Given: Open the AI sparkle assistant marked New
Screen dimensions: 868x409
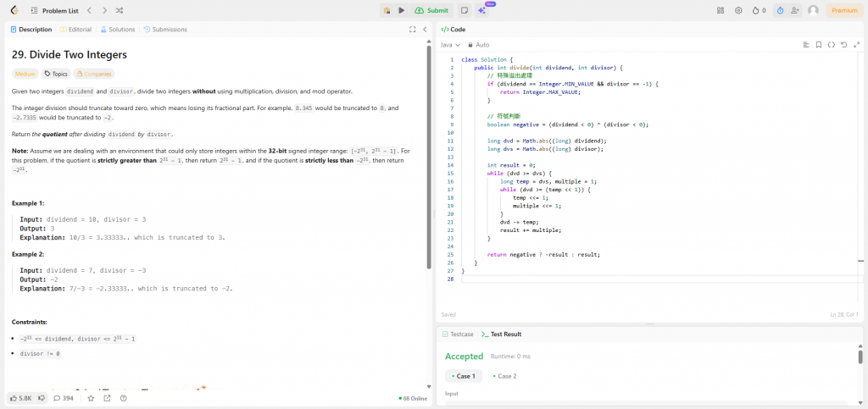Looking at the screenshot, I should (482, 10).
